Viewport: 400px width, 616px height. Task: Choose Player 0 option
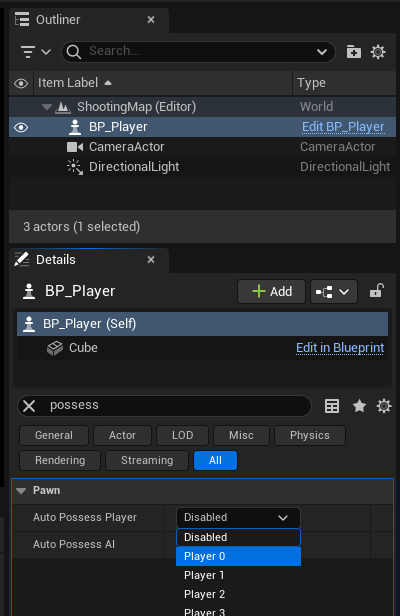[x=238, y=556]
